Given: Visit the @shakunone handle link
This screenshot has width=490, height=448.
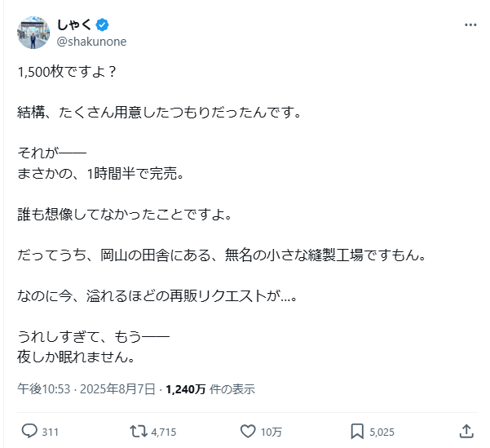Looking at the screenshot, I should pyautogui.click(x=91, y=41).
